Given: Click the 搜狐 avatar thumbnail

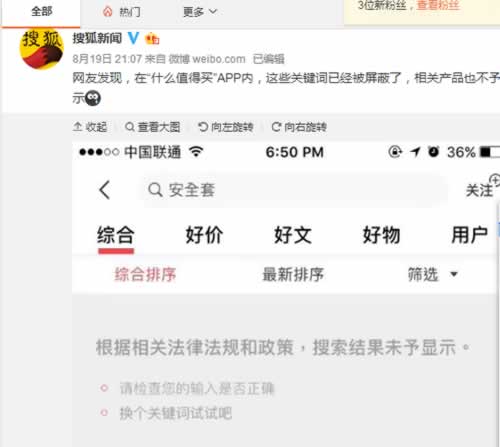Looking at the screenshot, I should [x=42, y=50].
